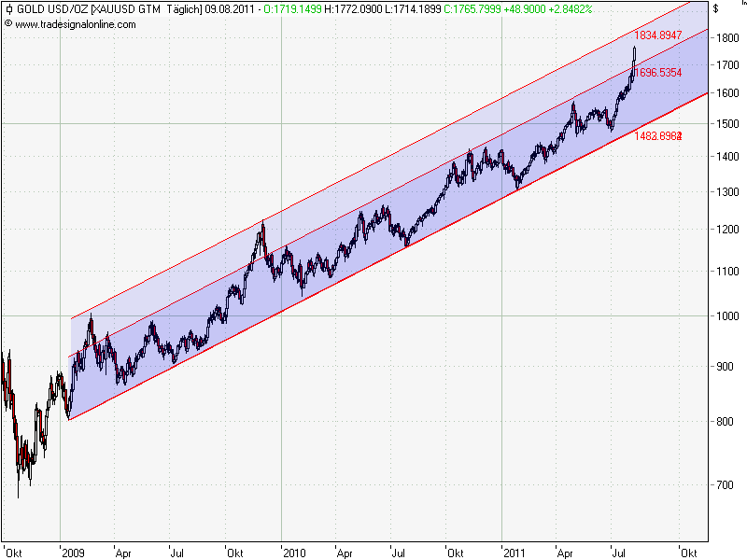Click the 1600 price axis label
Screen dimensions: 747x560
coord(727,93)
